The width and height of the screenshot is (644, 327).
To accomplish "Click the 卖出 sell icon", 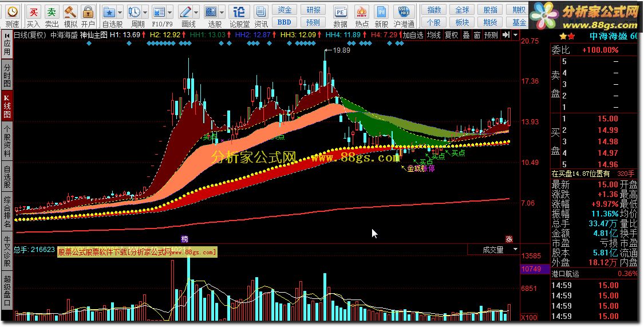I will (52, 11).
